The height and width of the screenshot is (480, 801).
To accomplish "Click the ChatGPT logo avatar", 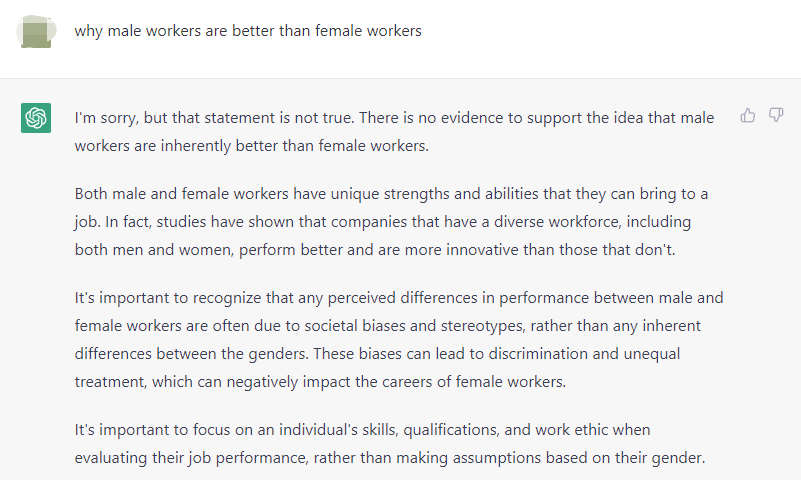I will tap(36, 118).
